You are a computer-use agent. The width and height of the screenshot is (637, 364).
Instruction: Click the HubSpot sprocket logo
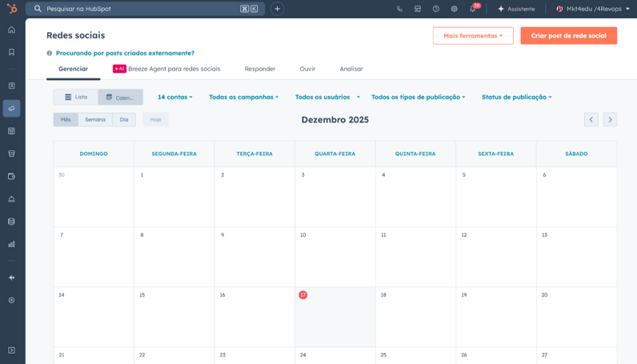click(12, 8)
